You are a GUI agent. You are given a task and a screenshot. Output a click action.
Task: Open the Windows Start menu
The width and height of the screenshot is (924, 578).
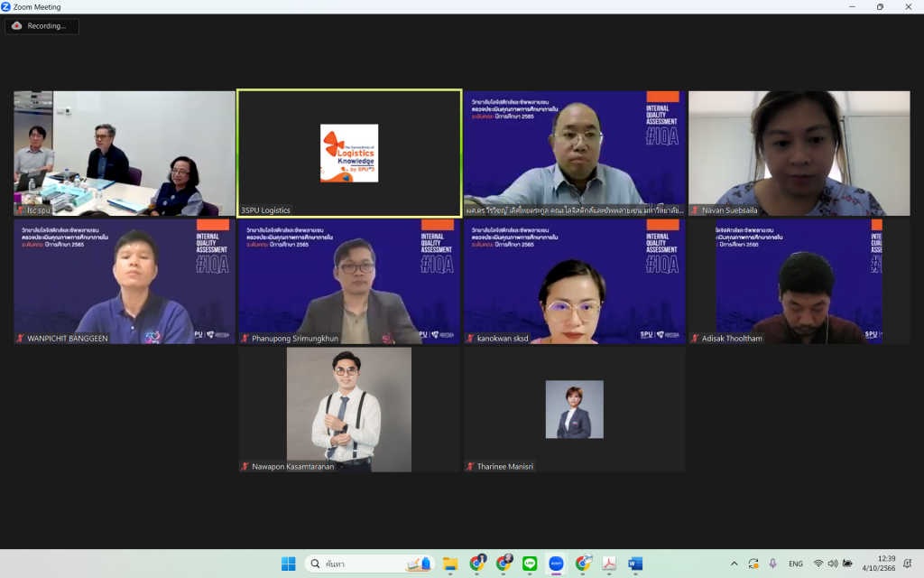288,564
